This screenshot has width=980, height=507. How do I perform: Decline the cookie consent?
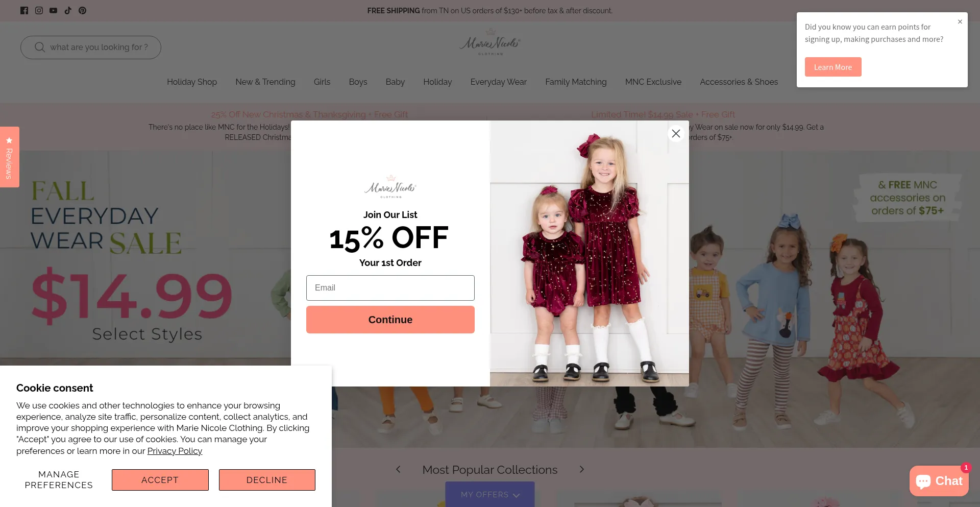click(x=267, y=480)
